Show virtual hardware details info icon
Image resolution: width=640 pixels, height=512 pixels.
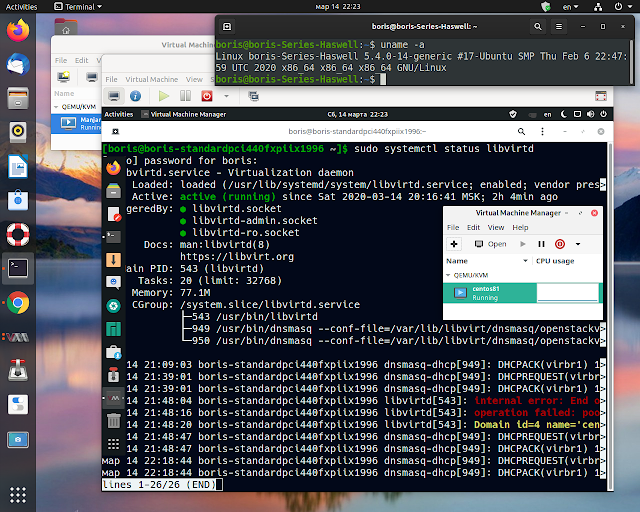pos(136,96)
